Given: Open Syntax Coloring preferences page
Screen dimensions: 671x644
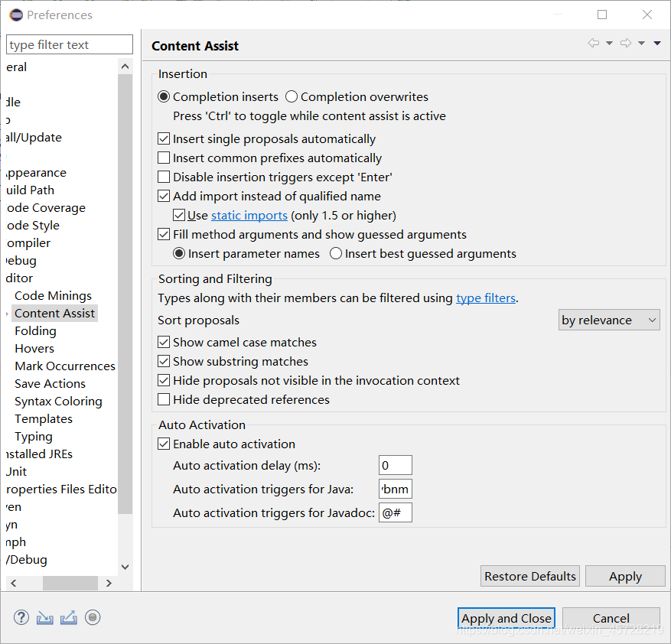Looking at the screenshot, I should click(x=58, y=402).
